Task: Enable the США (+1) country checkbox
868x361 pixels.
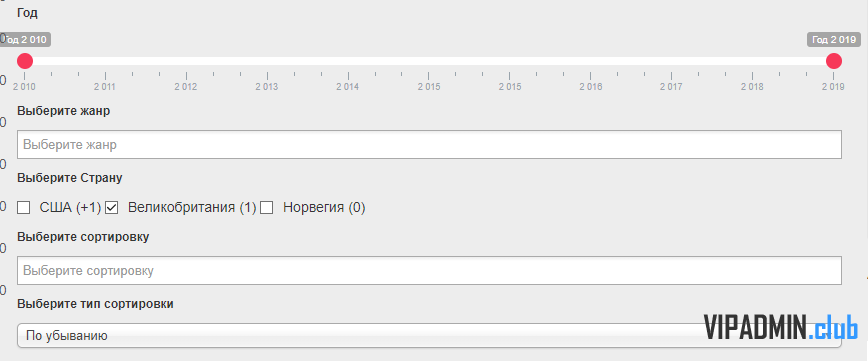Action: [x=23, y=208]
